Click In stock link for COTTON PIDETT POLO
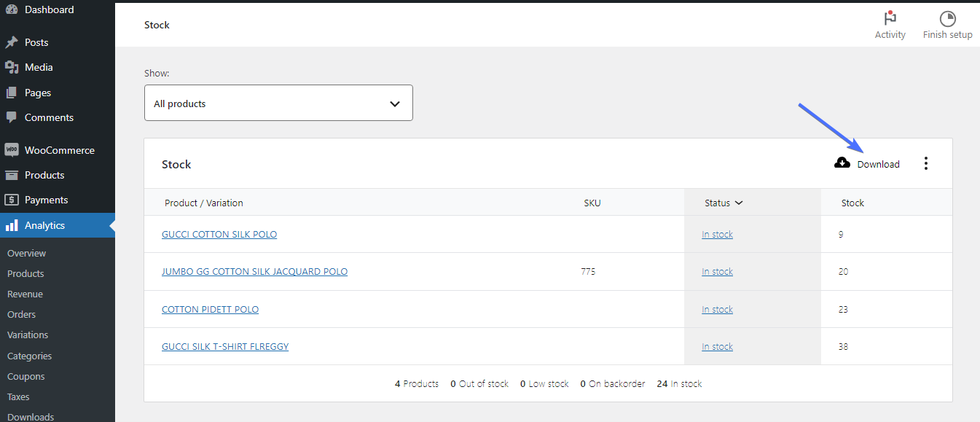 pyautogui.click(x=717, y=310)
